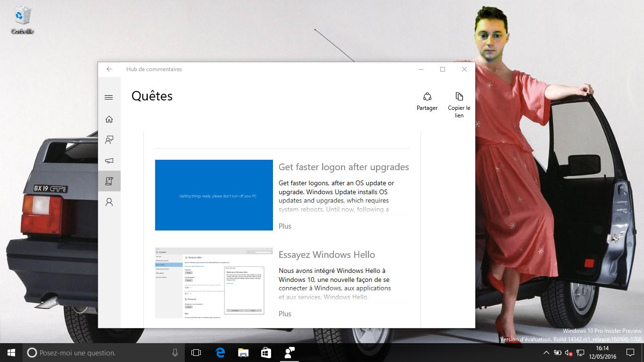The width and height of the screenshot is (644, 362).
Task: Click the back arrow in the title bar
Action: tap(109, 69)
